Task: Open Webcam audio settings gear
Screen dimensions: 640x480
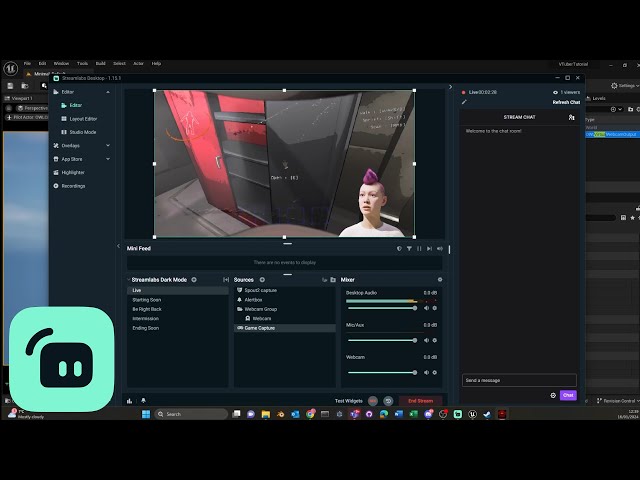Action: tap(435, 373)
